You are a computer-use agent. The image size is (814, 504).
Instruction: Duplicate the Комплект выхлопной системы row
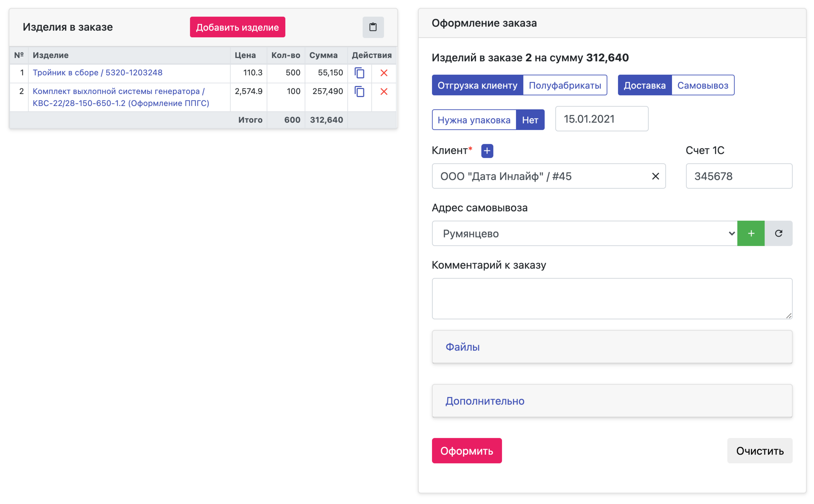(x=359, y=91)
